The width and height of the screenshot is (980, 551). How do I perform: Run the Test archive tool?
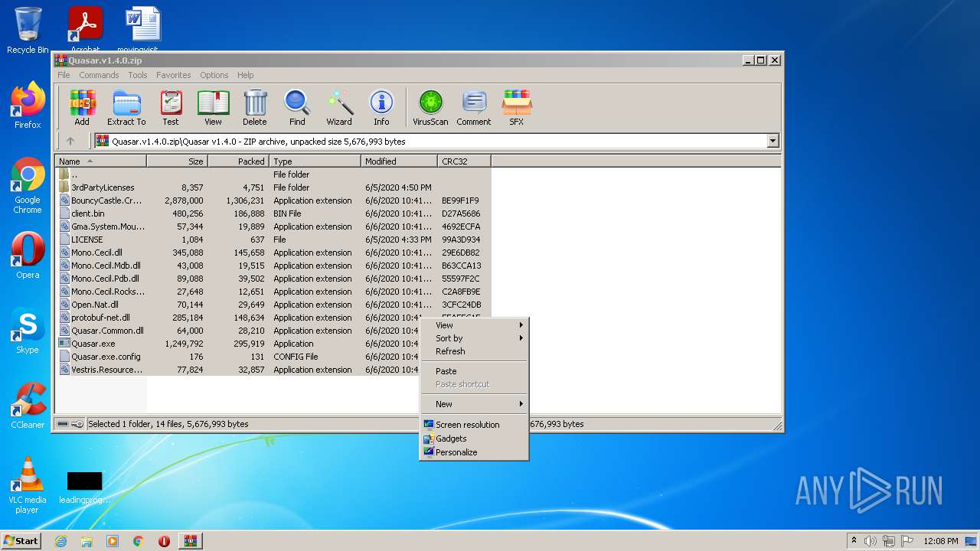171,107
